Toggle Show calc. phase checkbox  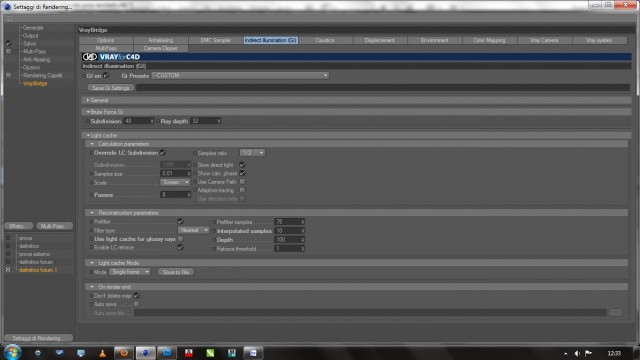click(x=242, y=173)
